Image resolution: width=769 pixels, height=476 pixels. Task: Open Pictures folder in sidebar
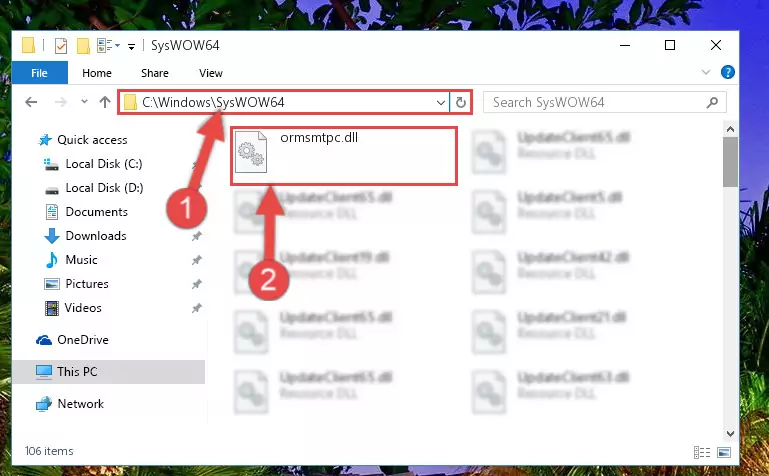click(x=87, y=284)
